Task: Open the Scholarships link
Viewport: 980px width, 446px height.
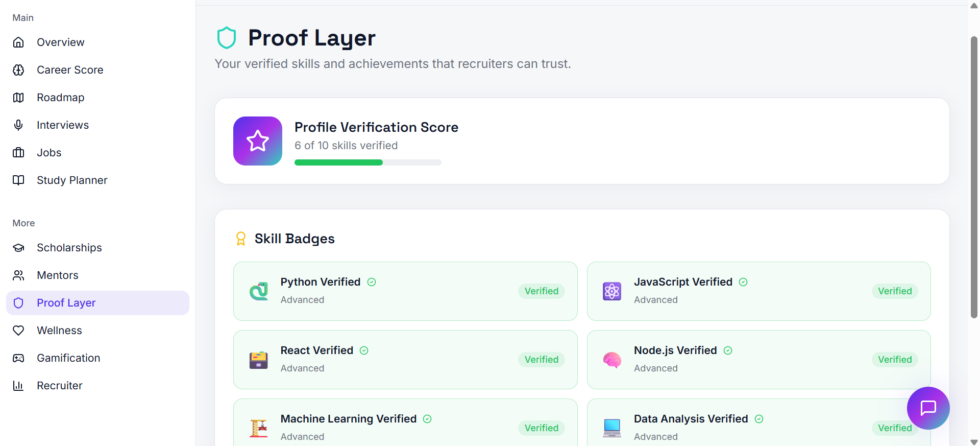Action: point(97,248)
